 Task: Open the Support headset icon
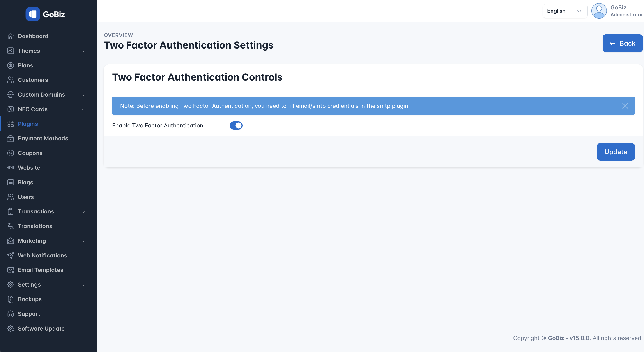10,314
